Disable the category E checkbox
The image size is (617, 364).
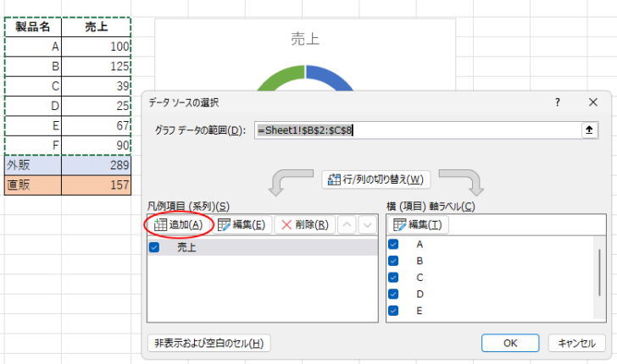coord(393,310)
